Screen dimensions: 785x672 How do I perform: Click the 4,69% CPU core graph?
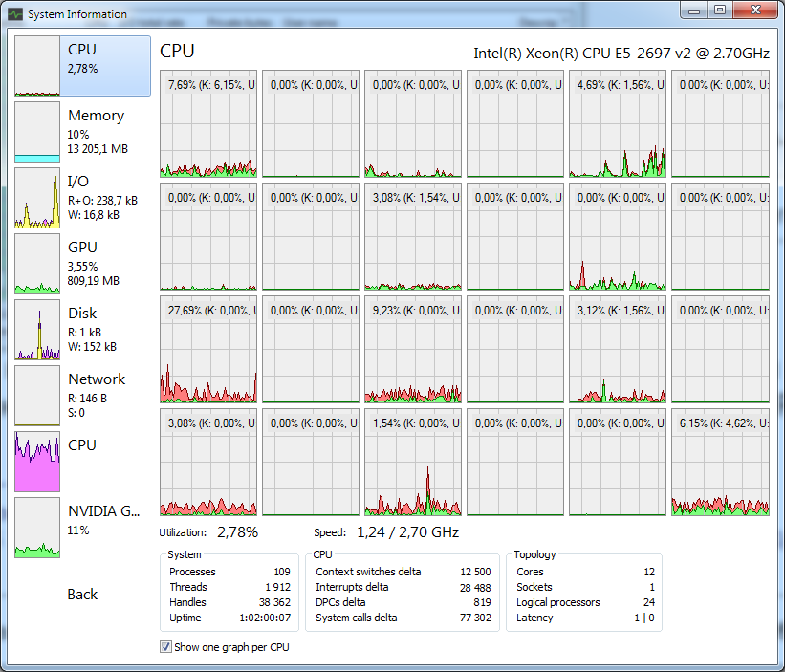point(618,123)
